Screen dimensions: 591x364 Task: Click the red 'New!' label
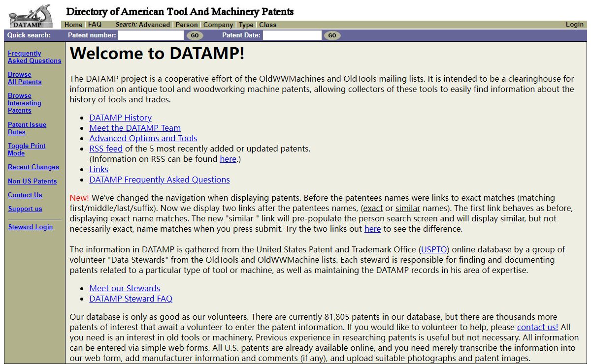point(79,198)
